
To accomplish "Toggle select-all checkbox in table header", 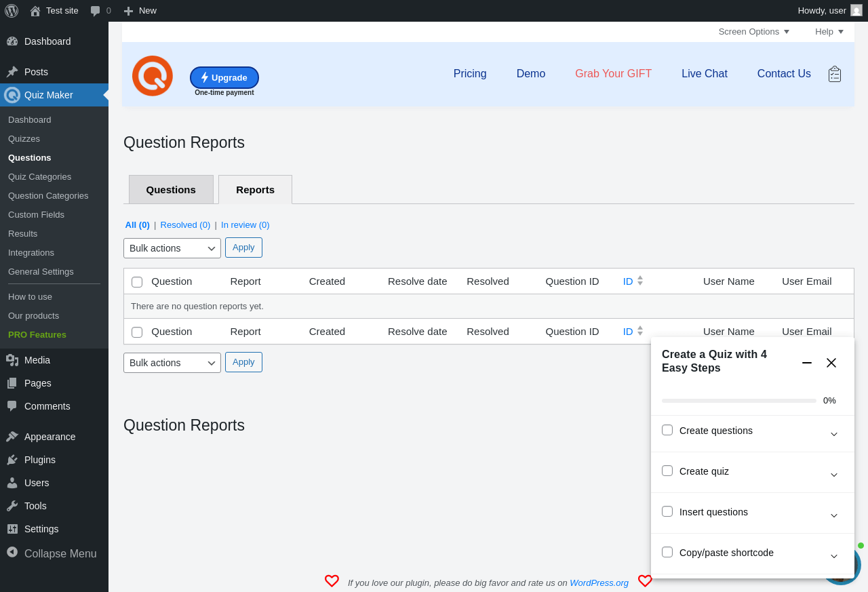I will 137,282.
